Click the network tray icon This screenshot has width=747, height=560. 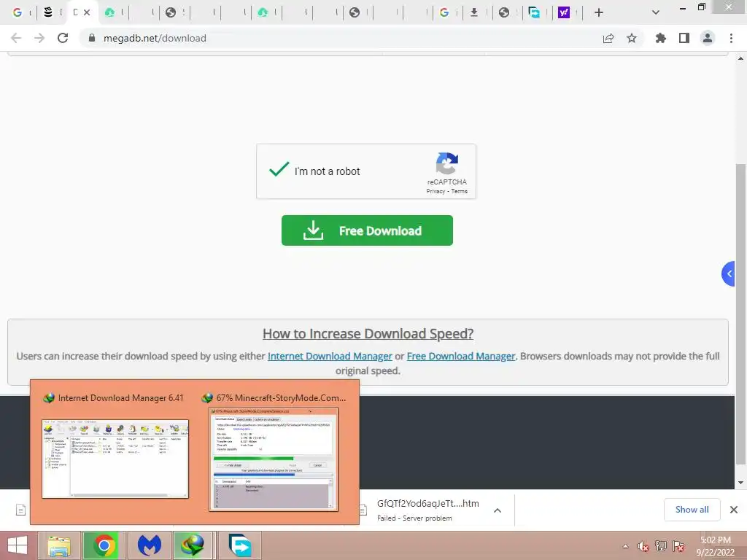point(661,546)
